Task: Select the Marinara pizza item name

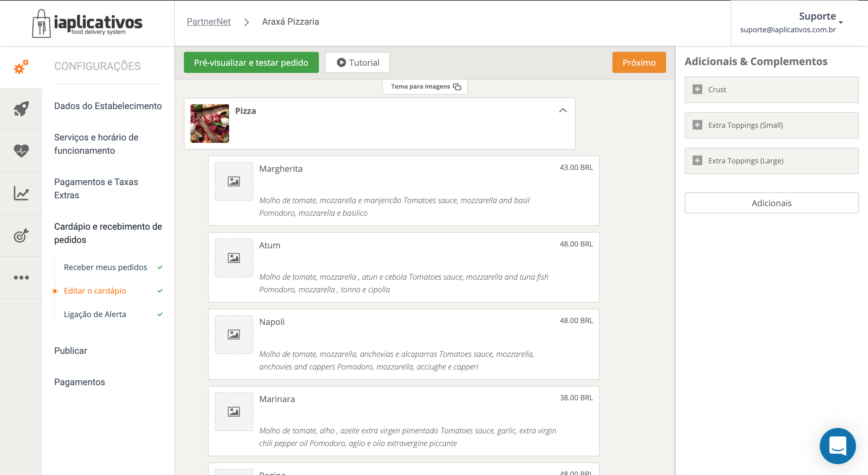Action: click(277, 399)
